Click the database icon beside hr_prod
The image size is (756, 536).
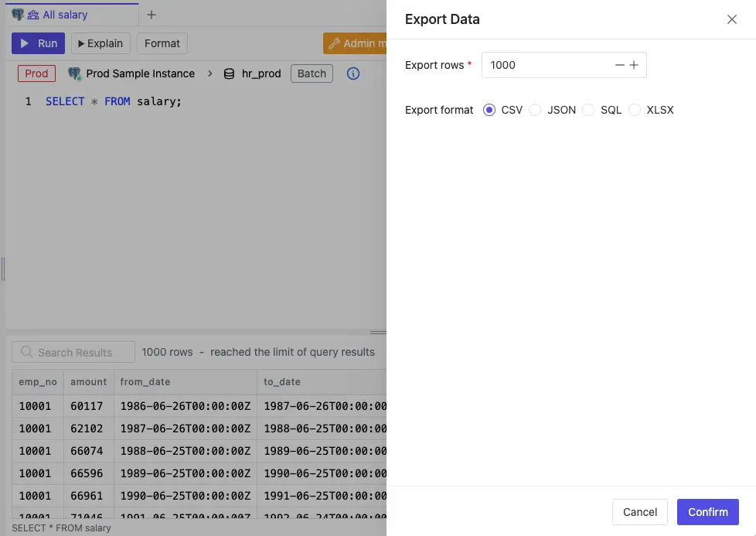229,73
